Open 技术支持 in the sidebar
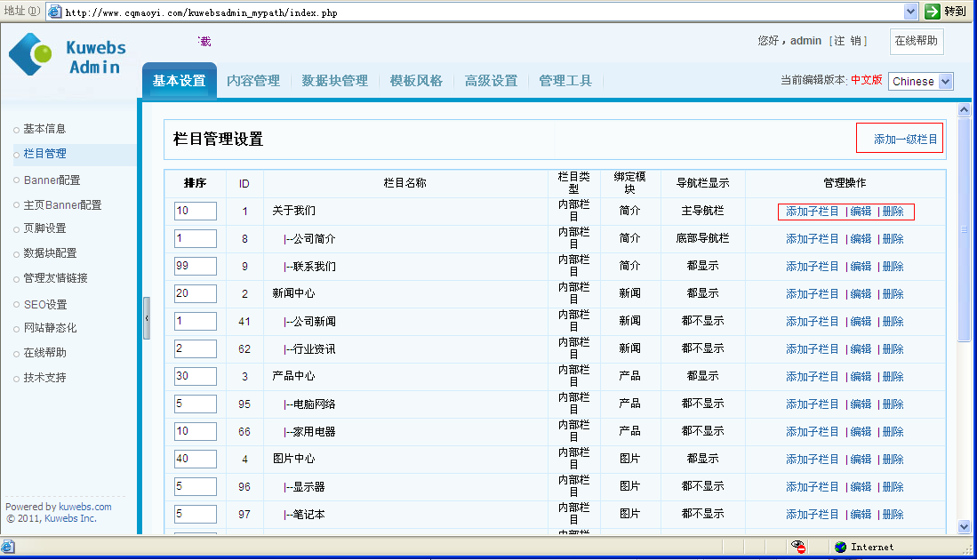Image resolution: width=977 pixels, height=560 pixels. tap(44, 378)
